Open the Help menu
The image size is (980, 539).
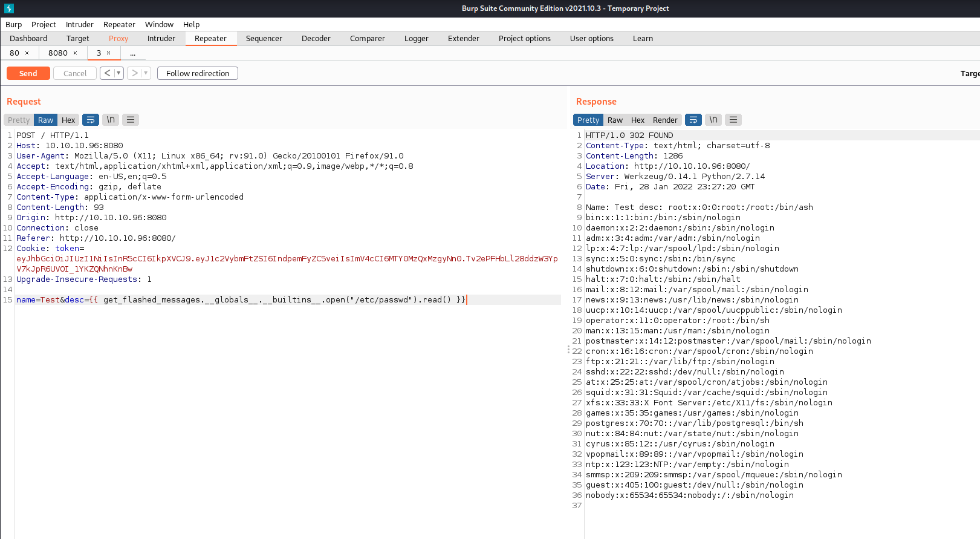(x=191, y=24)
